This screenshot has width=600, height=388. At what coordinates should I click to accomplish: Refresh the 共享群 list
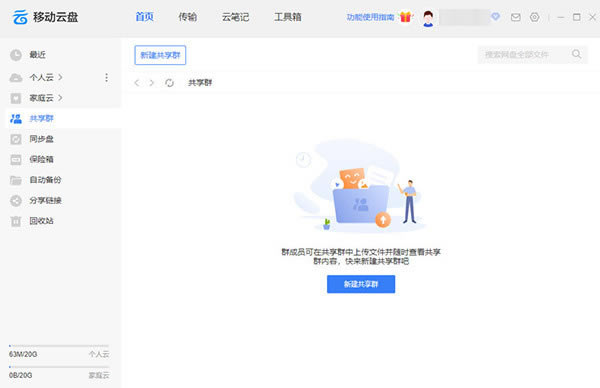click(x=169, y=83)
